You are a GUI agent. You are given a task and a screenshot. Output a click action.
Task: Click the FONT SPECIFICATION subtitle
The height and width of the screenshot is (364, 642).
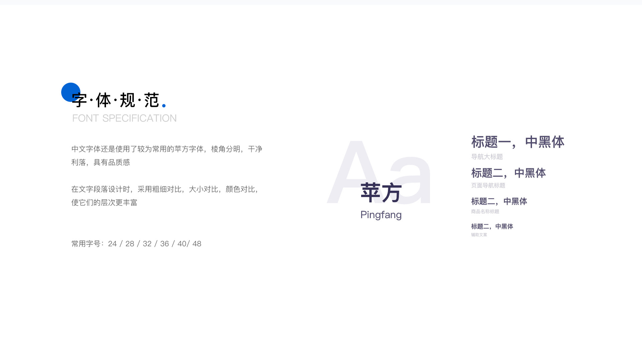(124, 118)
